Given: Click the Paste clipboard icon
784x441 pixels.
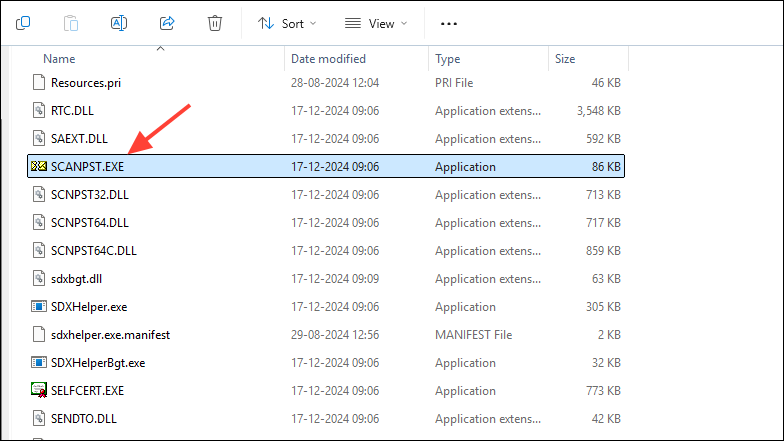Looking at the screenshot, I should click(x=71, y=22).
